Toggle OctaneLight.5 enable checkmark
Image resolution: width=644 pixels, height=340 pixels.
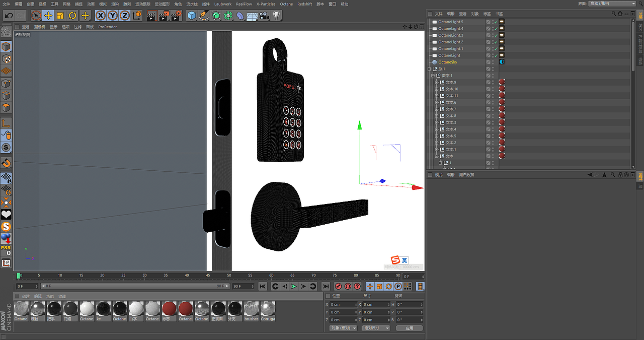tap(495, 22)
